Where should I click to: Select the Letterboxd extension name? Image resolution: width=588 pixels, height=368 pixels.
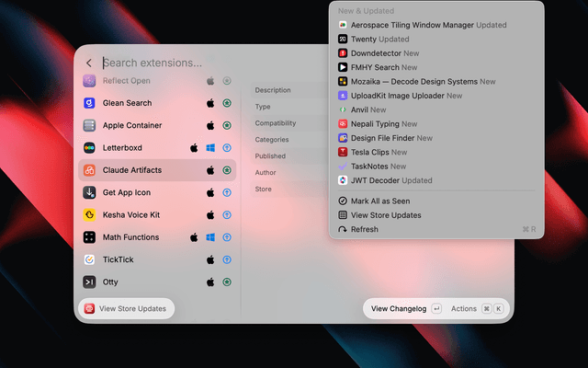click(x=122, y=148)
